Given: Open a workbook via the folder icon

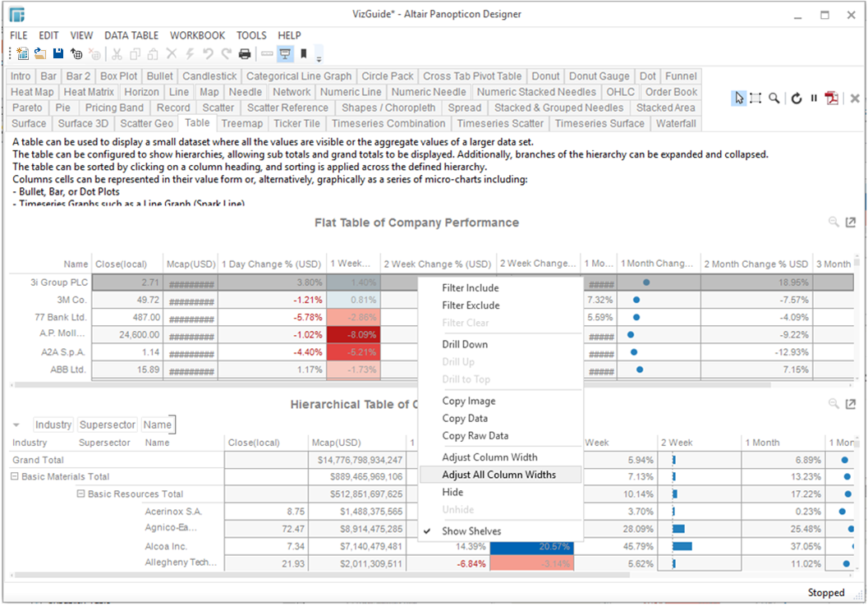Looking at the screenshot, I should pos(39,54).
